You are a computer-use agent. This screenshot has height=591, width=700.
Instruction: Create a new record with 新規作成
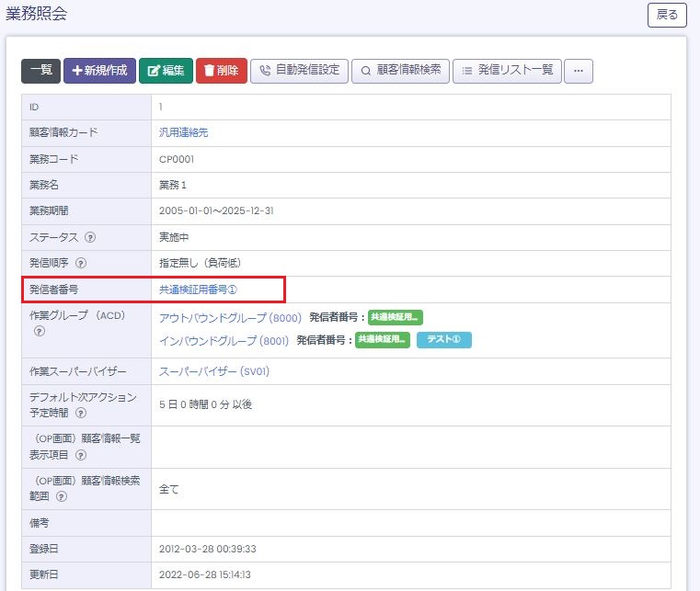pyautogui.click(x=99, y=71)
